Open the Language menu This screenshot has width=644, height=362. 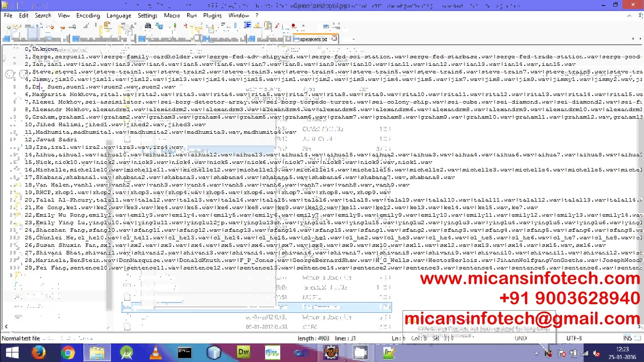click(x=119, y=15)
